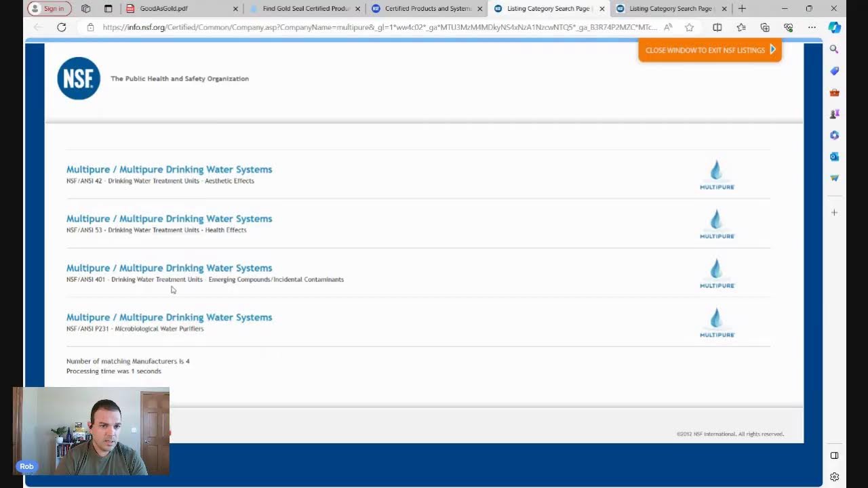Click the address bar URL field

coord(380,27)
